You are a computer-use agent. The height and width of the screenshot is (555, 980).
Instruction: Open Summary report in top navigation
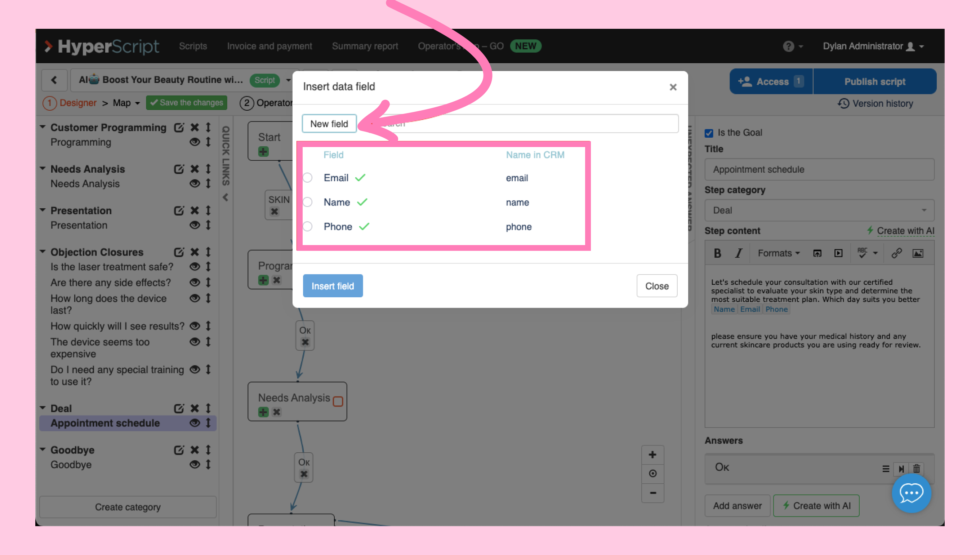coord(365,46)
